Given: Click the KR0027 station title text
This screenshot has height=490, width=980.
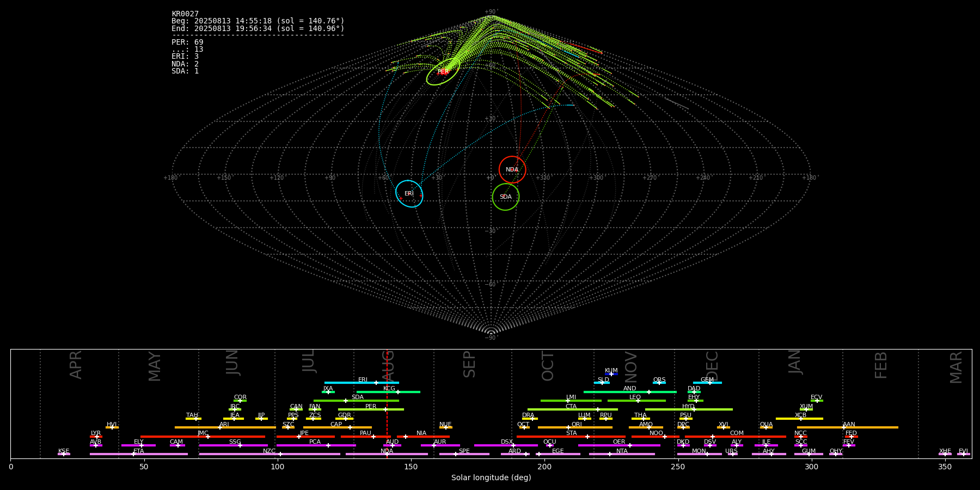Looking at the screenshot, I should tap(185, 14).
